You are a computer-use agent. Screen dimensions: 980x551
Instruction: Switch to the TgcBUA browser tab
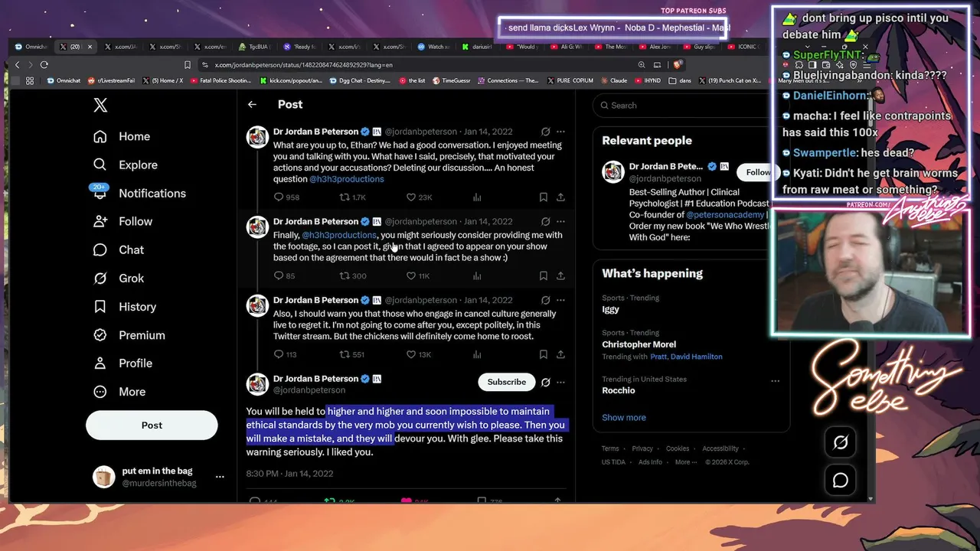coord(253,47)
